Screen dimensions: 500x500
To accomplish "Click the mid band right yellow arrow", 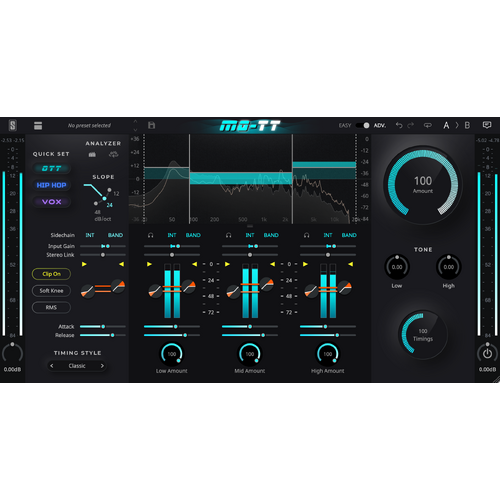I will (x=272, y=264).
